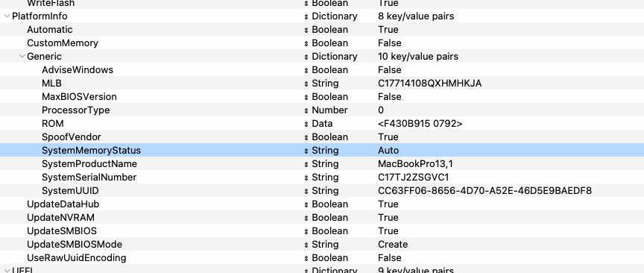Screen dimensions: 644x273
Task: Click the False value of MaxBIOSVersion
Action: [390, 97]
